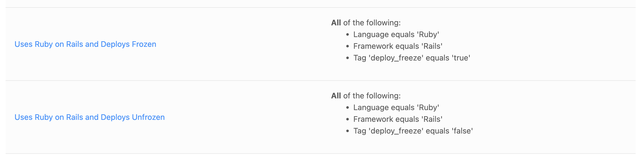This screenshot has height=160, width=644.
Task: Click the bullet before Language 'Ruby' in the Unfrozen row
Action: click(347, 108)
